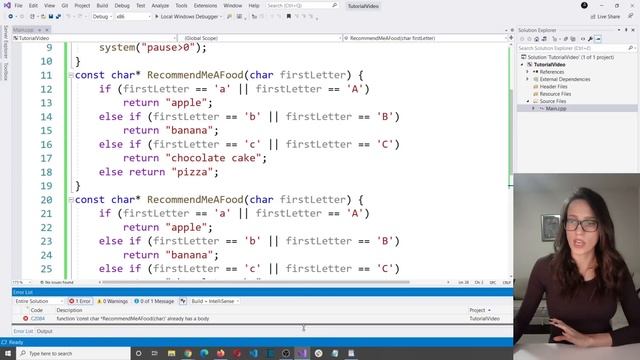This screenshot has height=360, width=640.
Task: Toggle Solution Explorer Preview Selected Items icon
Action: 598,39
